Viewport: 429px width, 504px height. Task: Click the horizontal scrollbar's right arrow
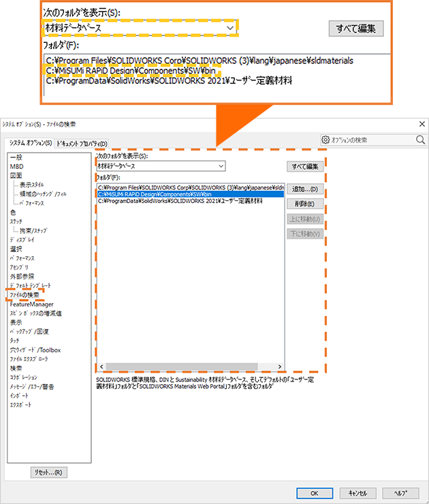[x=279, y=366]
